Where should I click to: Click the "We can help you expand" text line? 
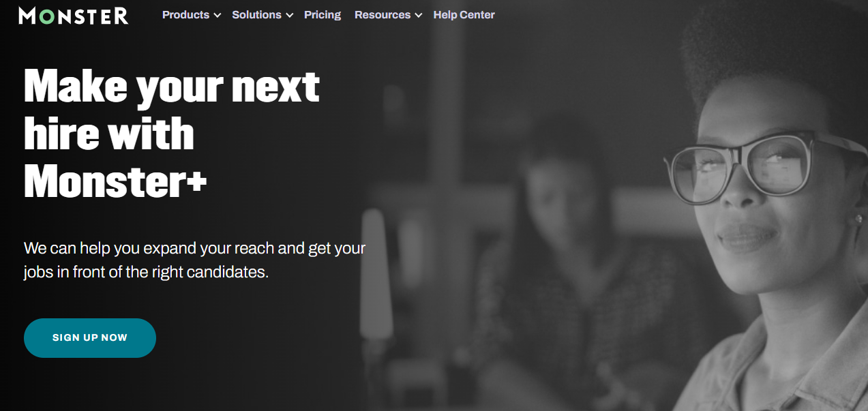(x=195, y=248)
